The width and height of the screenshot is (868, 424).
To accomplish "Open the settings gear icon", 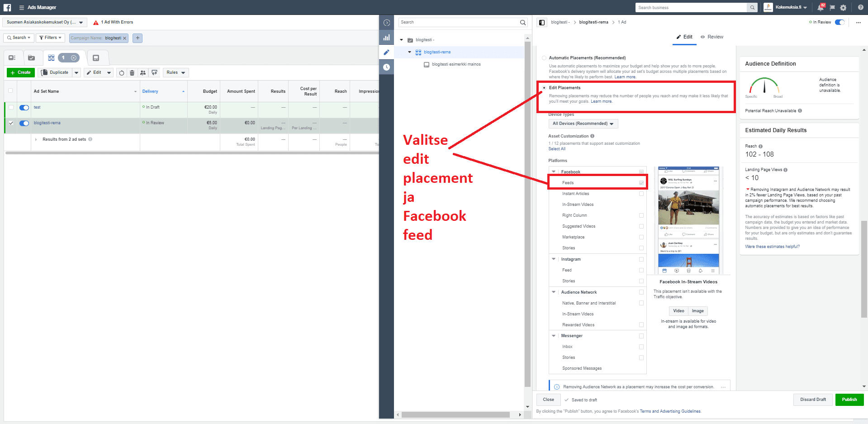I will click(x=843, y=8).
